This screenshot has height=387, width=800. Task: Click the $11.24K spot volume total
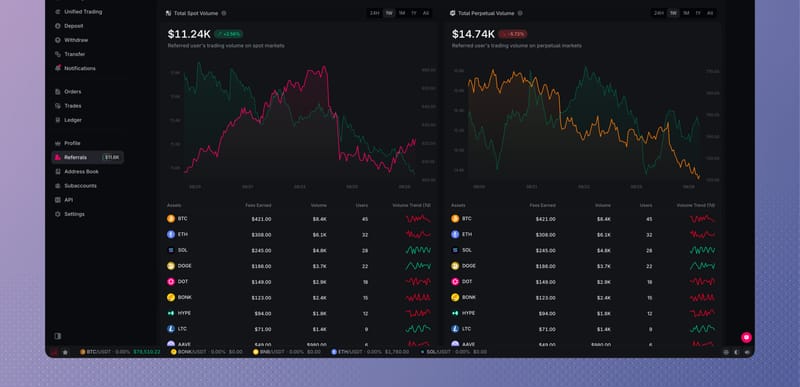189,34
